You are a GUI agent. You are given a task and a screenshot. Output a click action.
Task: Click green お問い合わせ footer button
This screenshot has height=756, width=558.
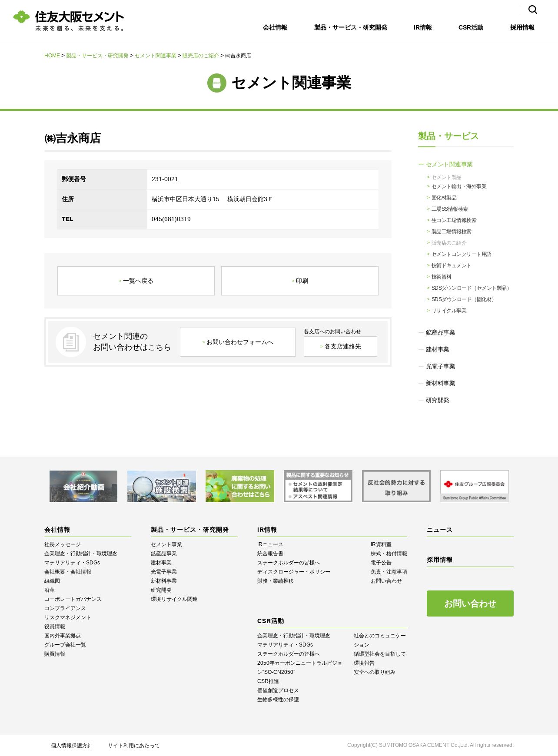point(470,603)
